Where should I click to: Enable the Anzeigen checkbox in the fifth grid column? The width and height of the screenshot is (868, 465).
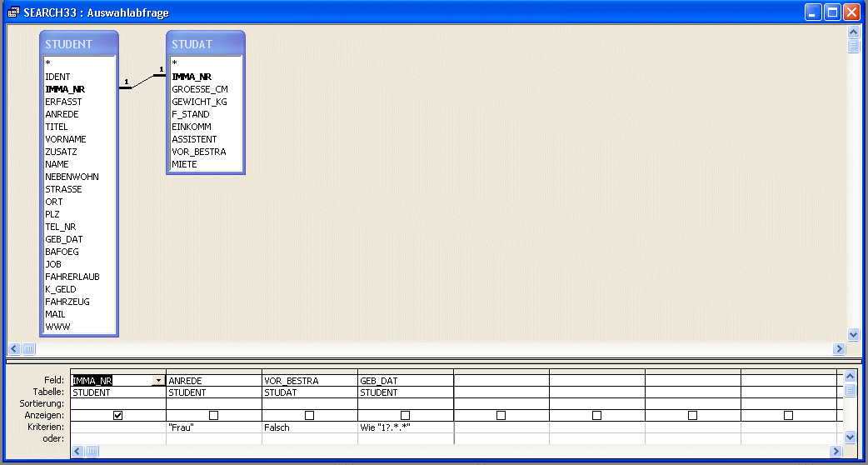click(501, 415)
